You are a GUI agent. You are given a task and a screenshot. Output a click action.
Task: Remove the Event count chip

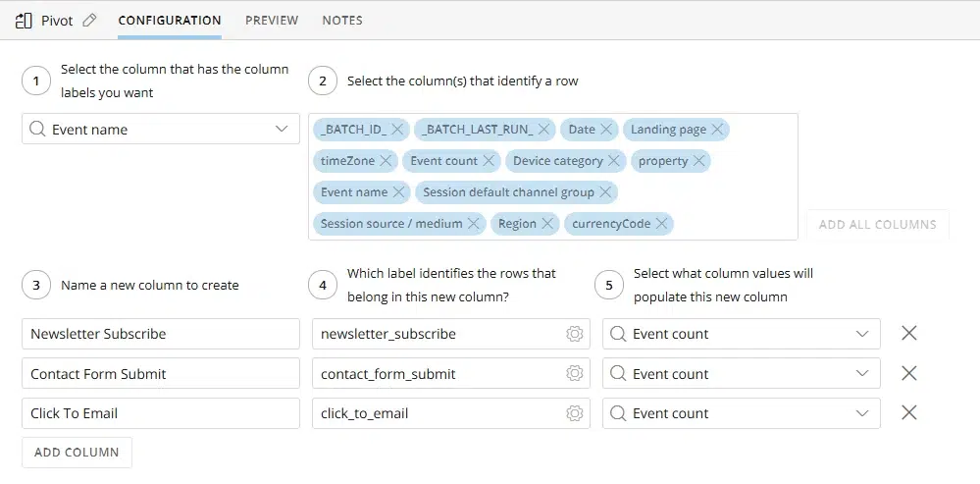(x=489, y=161)
